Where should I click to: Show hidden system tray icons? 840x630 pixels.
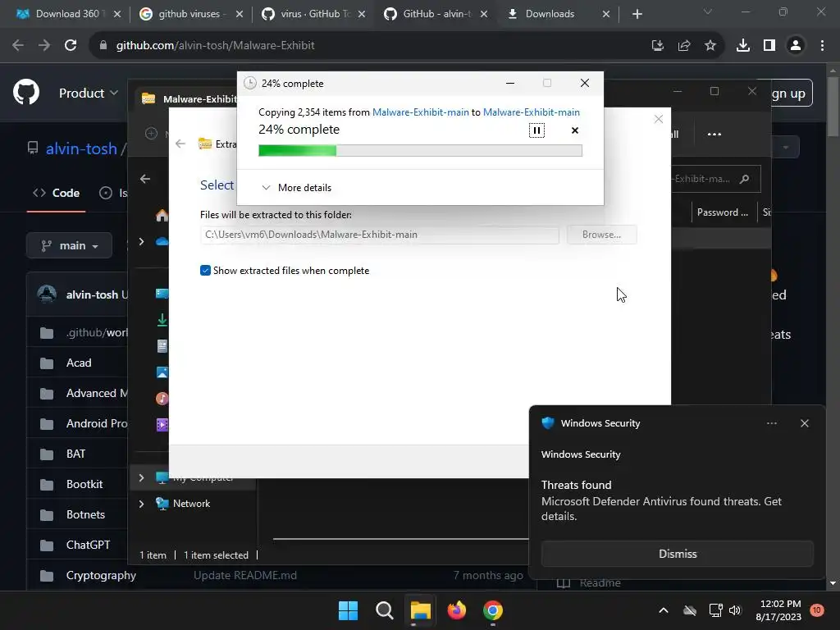pos(663,610)
